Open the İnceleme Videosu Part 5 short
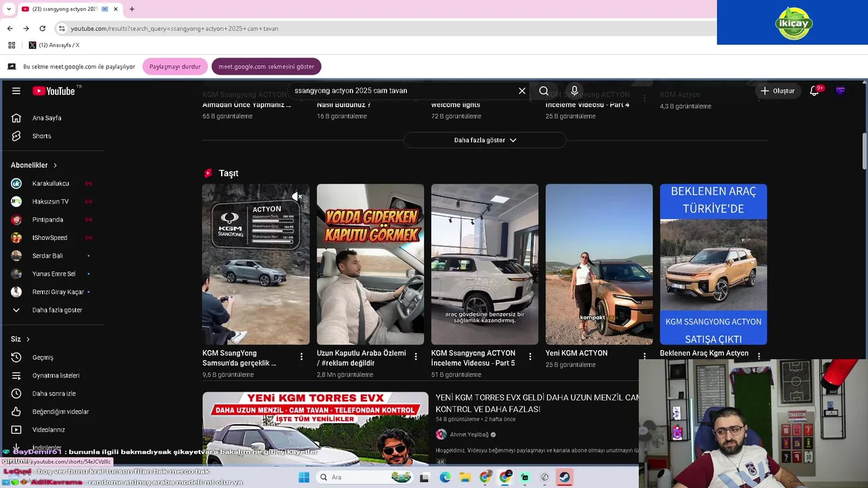 485,264
